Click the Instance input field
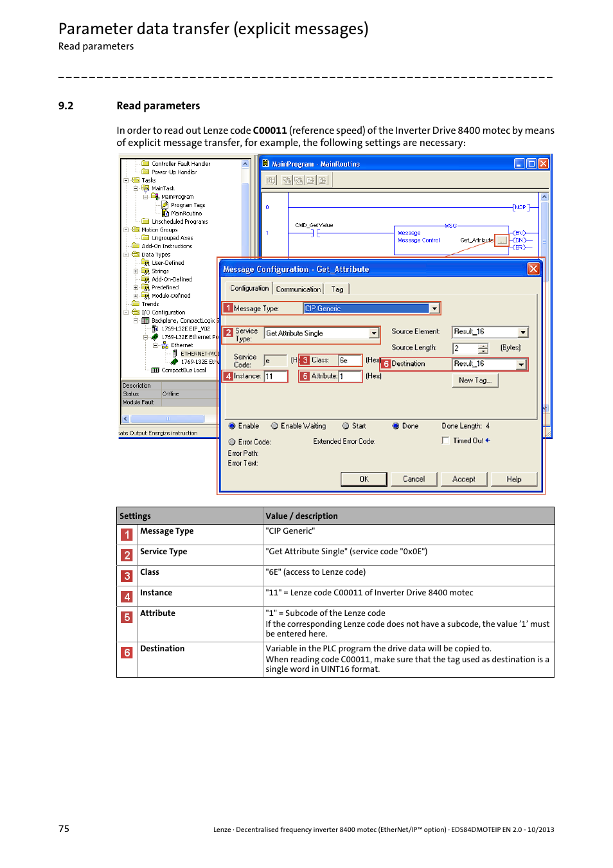This screenshot has height=868, width=613. 276,376
